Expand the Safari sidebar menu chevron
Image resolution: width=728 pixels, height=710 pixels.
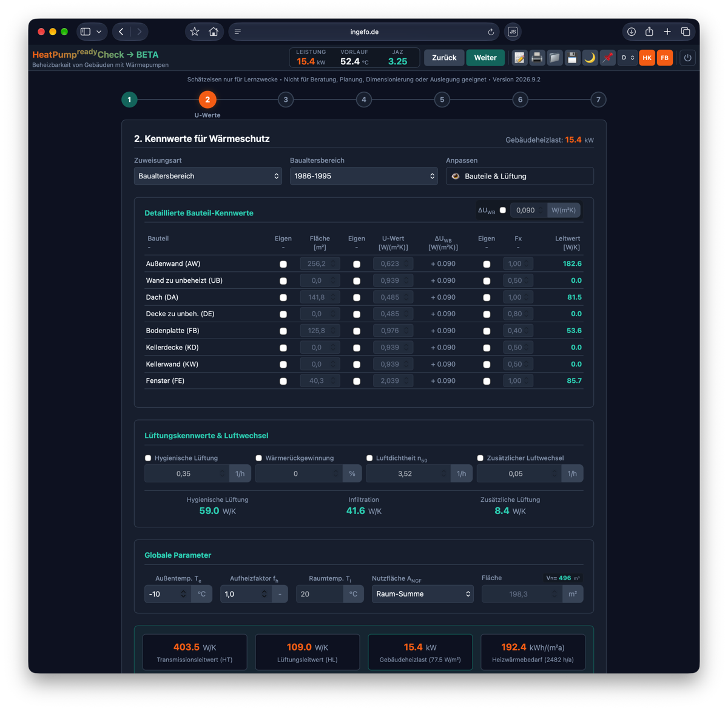99,32
